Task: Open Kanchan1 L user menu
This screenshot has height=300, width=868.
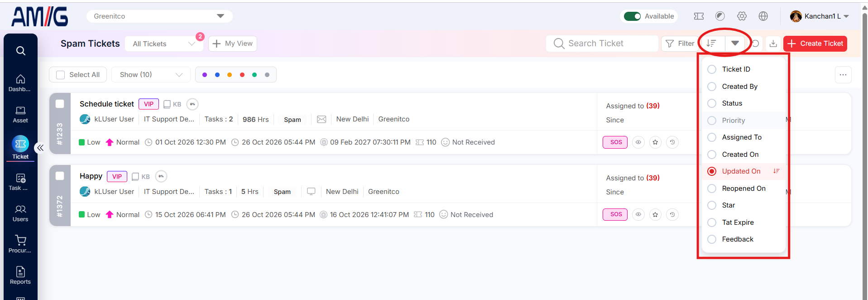Action: (820, 16)
